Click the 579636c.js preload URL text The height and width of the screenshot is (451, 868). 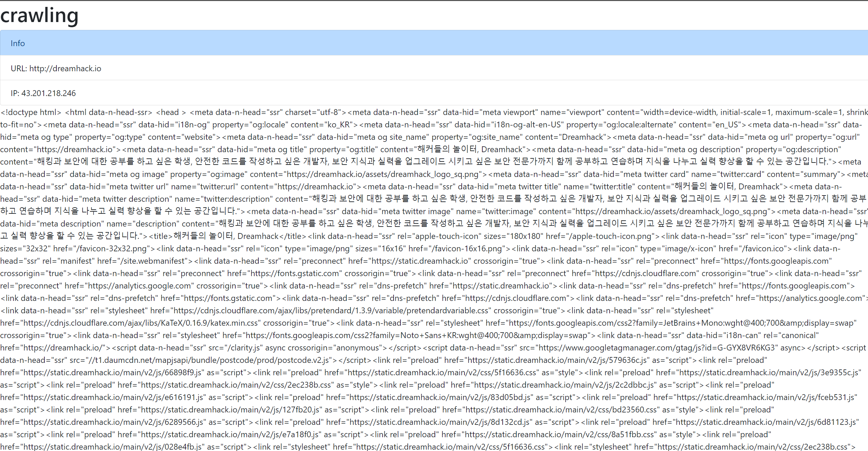(x=557, y=360)
